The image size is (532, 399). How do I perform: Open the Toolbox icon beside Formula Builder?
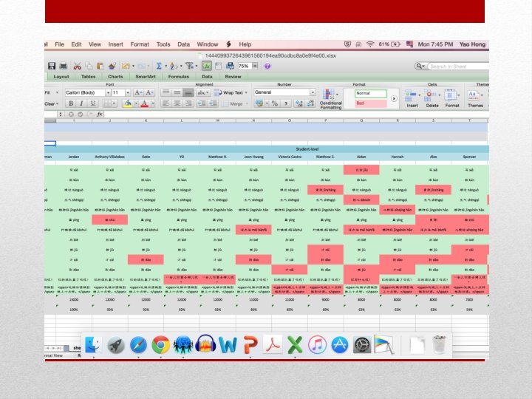point(218,66)
